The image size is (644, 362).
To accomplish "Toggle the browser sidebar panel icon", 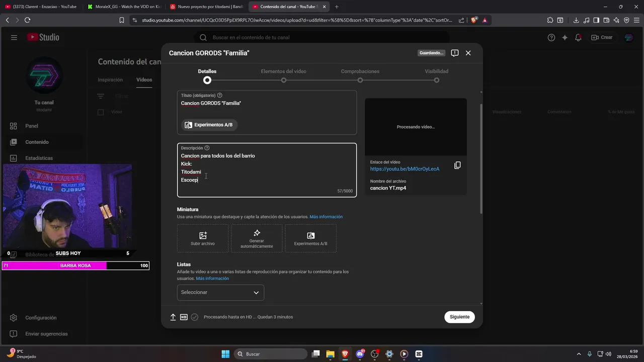I will 596,20.
